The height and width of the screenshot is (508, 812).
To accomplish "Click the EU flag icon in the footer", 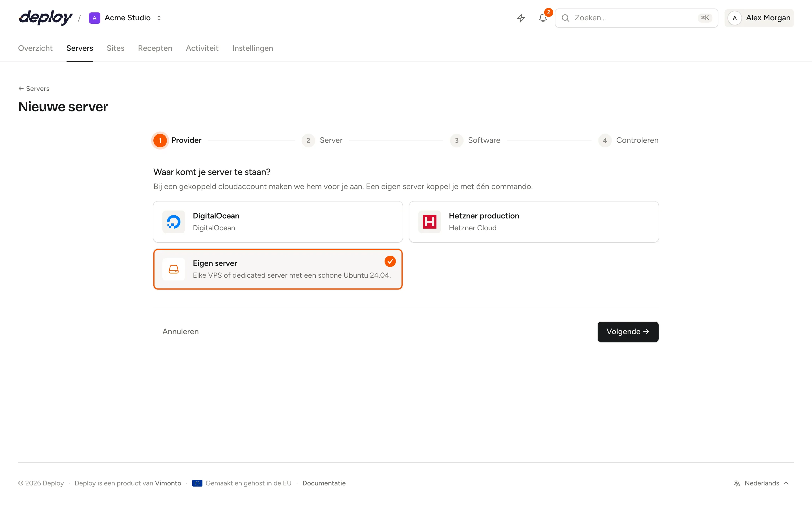I will pos(197,483).
